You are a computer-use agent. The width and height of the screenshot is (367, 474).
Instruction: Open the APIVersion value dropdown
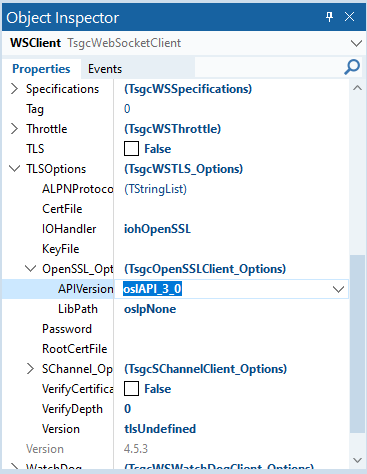tap(339, 289)
